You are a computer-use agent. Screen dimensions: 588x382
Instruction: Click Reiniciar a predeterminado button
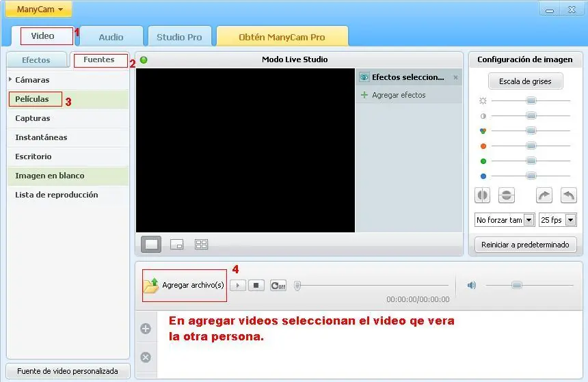click(x=525, y=245)
